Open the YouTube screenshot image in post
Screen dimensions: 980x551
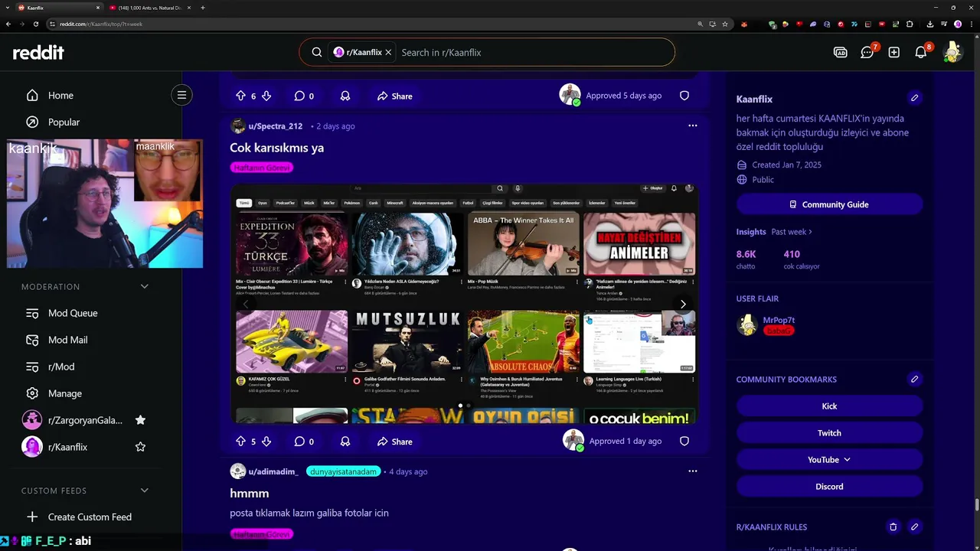point(464,303)
